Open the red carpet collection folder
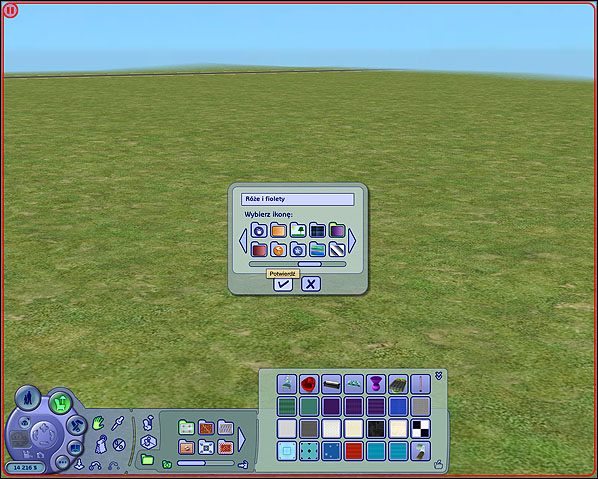Viewport: 598px width, 479px height. (225, 447)
